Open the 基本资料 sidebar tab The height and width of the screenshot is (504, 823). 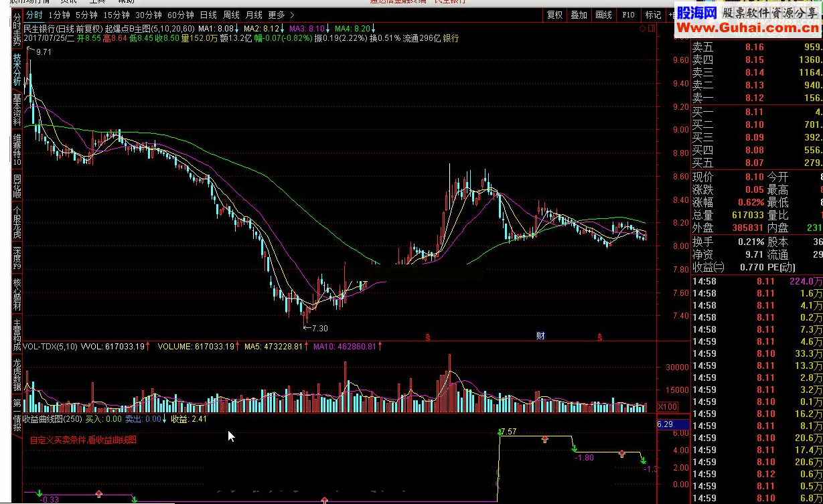click(x=17, y=110)
